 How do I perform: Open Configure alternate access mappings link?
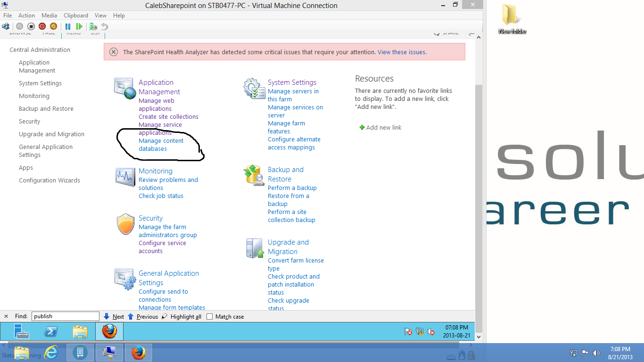click(x=294, y=143)
